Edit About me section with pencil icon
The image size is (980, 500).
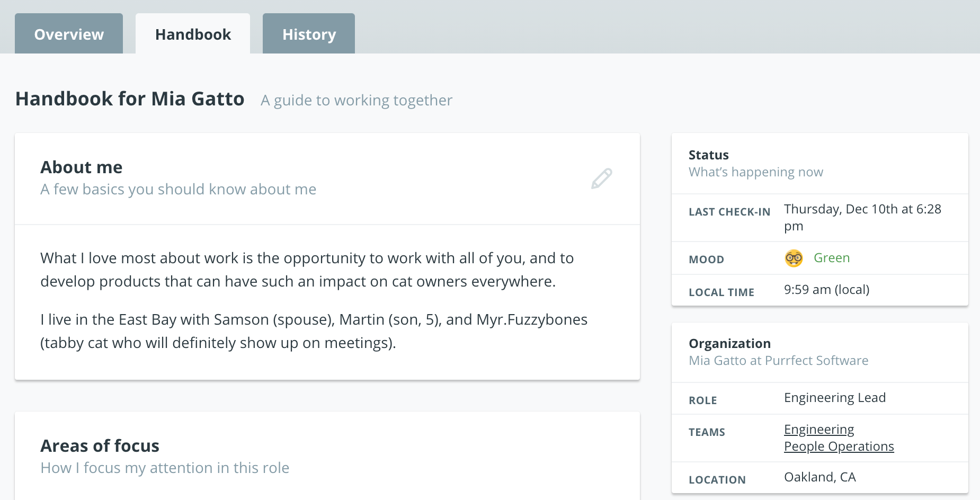602,178
